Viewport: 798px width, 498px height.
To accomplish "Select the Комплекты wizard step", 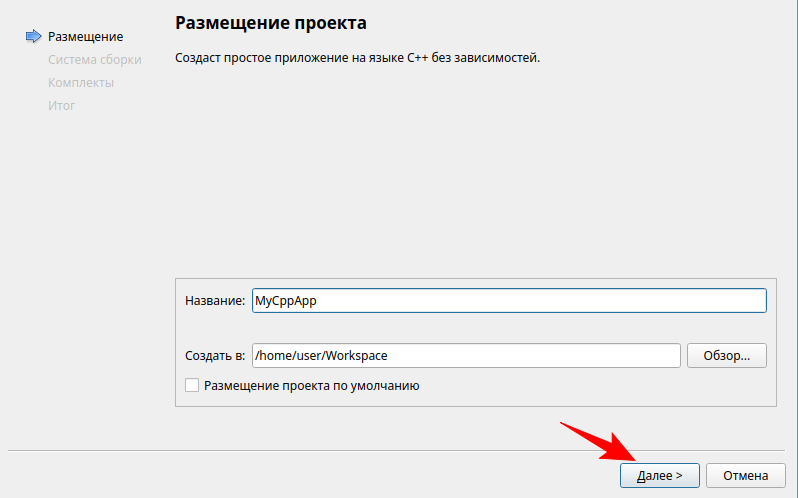I will click(80, 83).
